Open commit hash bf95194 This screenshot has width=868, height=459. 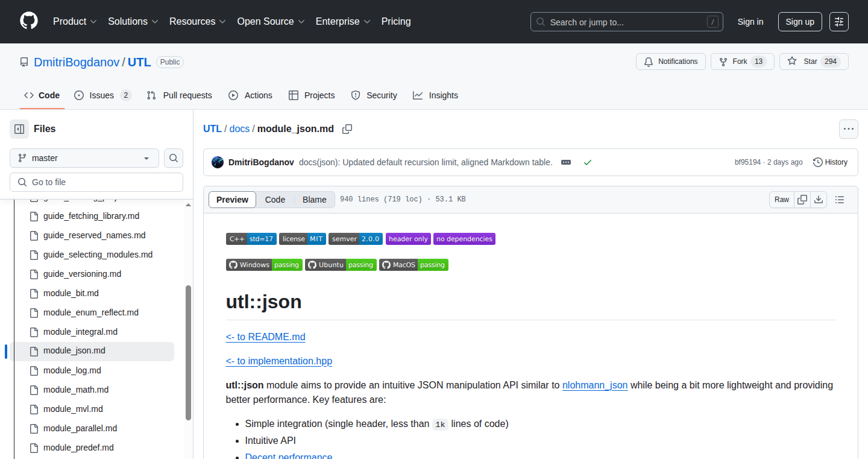(x=747, y=162)
